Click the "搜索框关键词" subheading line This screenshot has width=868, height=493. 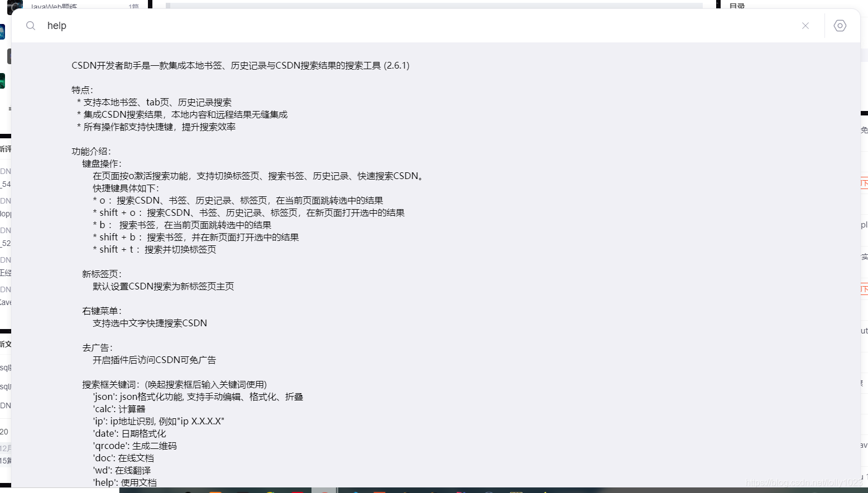[x=175, y=385]
